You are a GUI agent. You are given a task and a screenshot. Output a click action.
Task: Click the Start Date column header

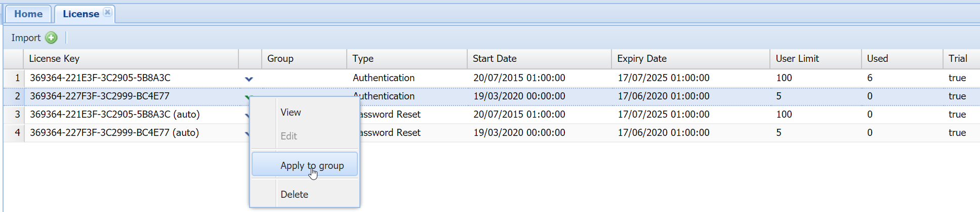point(494,59)
